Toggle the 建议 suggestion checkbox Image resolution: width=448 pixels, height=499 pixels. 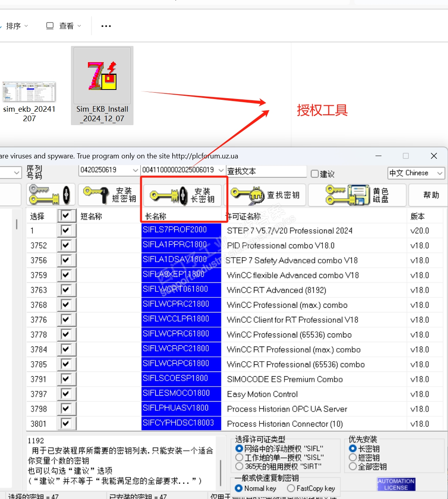(x=315, y=174)
